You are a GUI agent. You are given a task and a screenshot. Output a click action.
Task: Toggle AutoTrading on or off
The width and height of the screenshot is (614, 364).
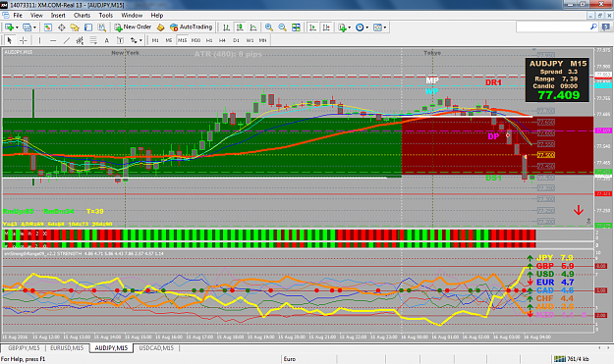(x=191, y=26)
